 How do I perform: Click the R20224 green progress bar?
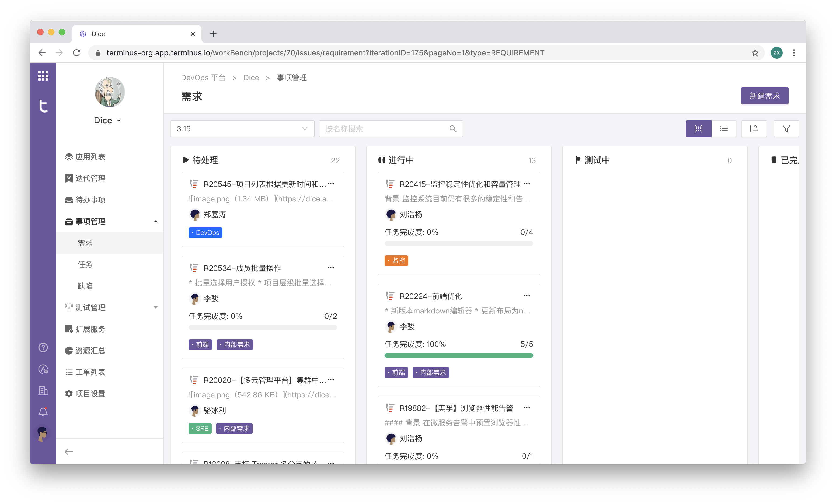point(459,355)
